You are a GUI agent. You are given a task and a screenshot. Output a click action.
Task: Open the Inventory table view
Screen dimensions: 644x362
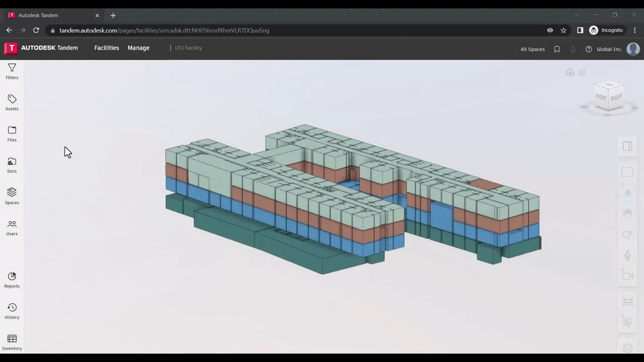12,342
